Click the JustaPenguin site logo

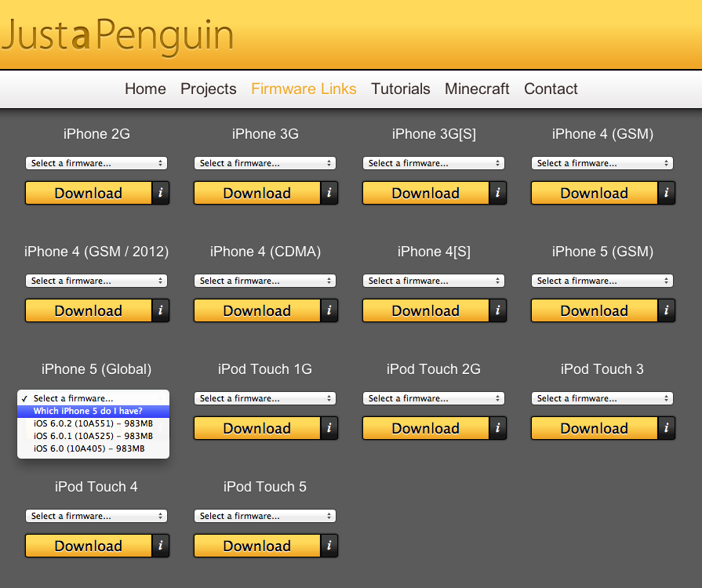(118, 36)
